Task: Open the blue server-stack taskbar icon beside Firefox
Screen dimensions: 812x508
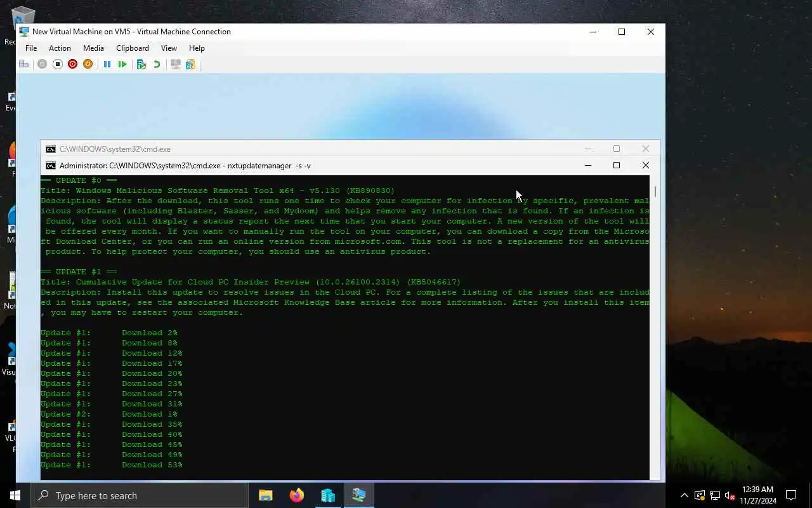Action: (328, 495)
